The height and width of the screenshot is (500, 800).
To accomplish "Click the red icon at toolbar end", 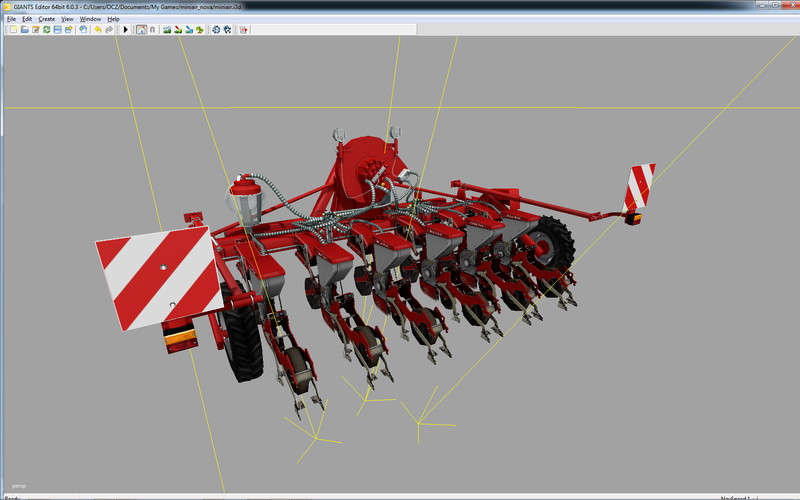I will pyautogui.click(x=244, y=30).
